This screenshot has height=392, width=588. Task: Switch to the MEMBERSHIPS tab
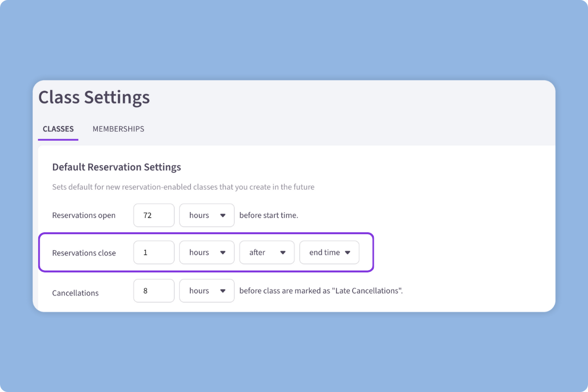click(x=118, y=129)
